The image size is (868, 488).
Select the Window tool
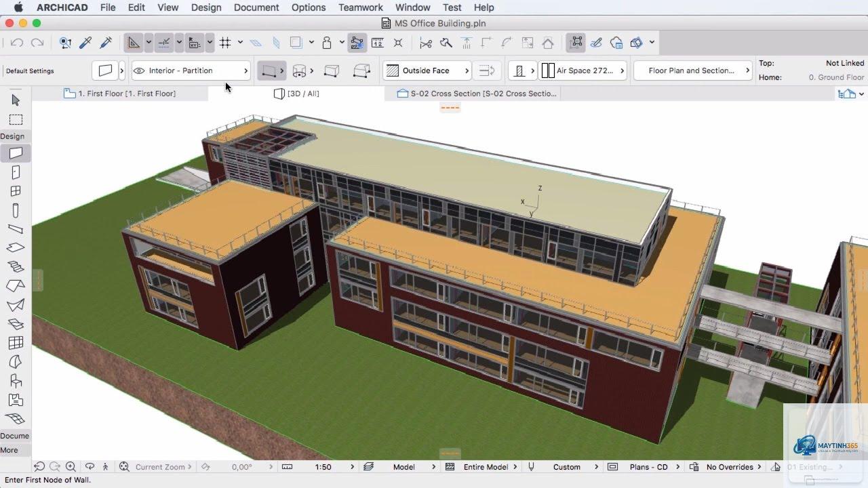coord(16,192)
